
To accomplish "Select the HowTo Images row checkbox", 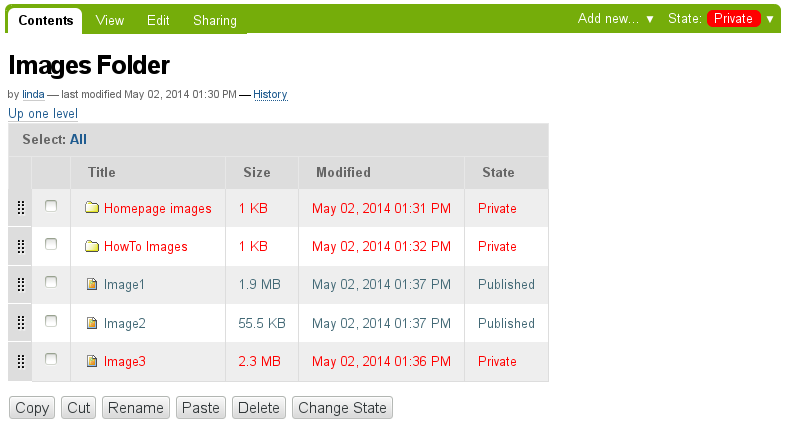I will pos(51,244).
